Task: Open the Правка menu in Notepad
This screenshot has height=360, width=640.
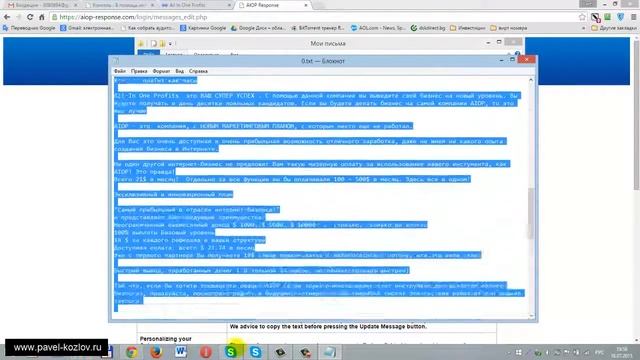Action: (139, 71)
